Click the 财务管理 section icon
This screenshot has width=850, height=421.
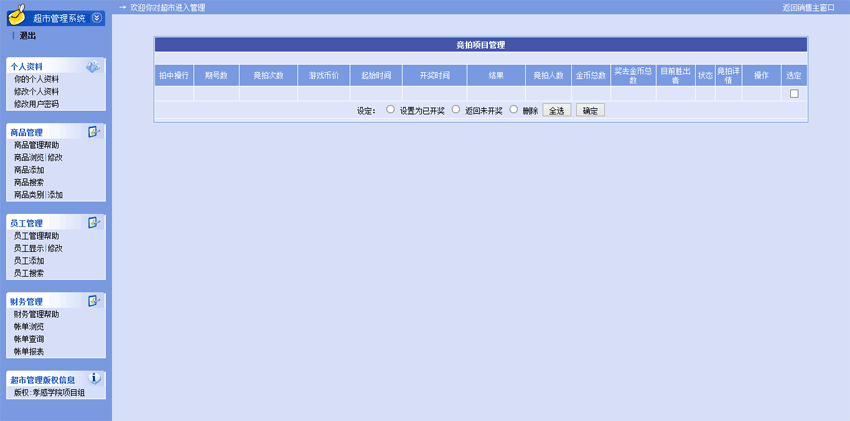click(94, 300)
